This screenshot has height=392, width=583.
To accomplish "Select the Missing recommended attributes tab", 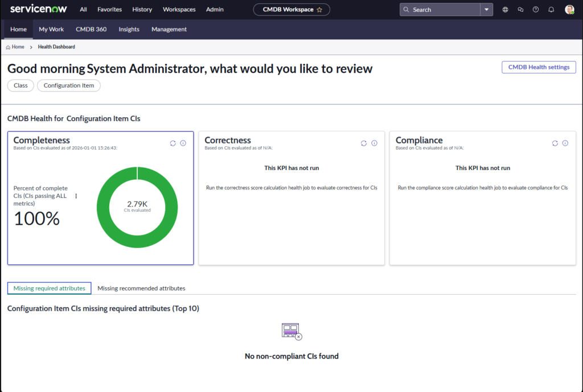I will click(x=141, y=288).
